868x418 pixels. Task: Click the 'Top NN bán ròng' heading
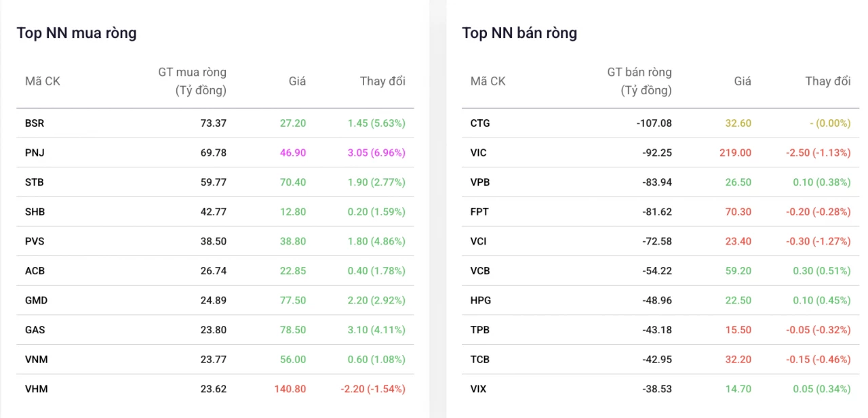pyautogui.click(x=519, y=33)
